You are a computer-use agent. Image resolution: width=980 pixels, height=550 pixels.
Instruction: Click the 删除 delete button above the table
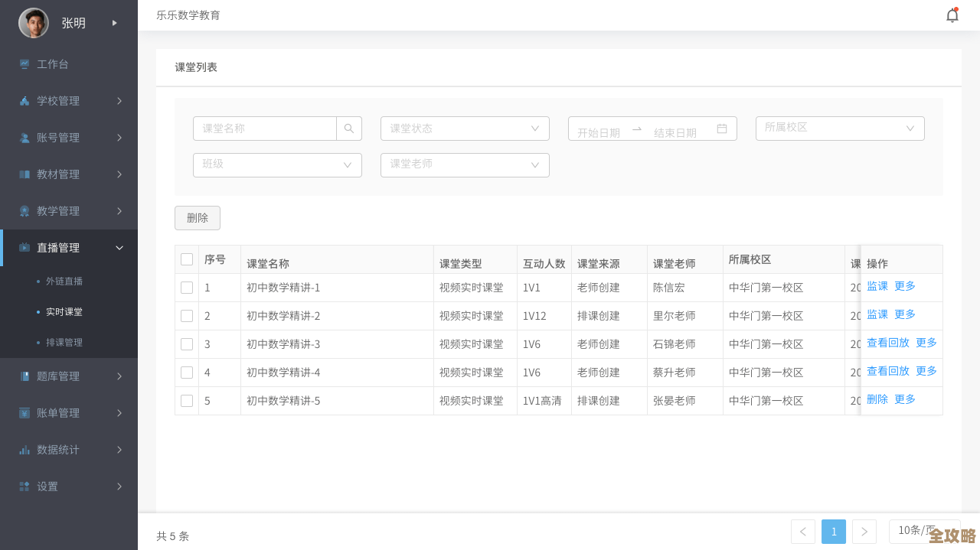[197, 218]
